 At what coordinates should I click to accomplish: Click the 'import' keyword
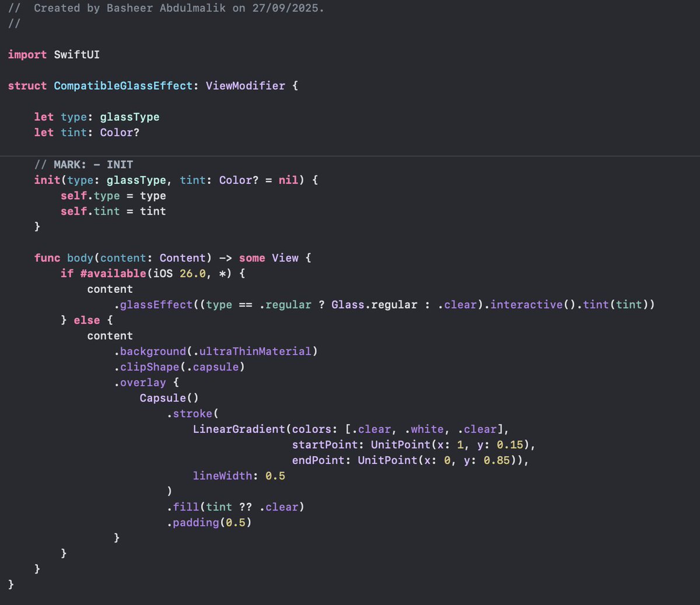pos(27,54)
